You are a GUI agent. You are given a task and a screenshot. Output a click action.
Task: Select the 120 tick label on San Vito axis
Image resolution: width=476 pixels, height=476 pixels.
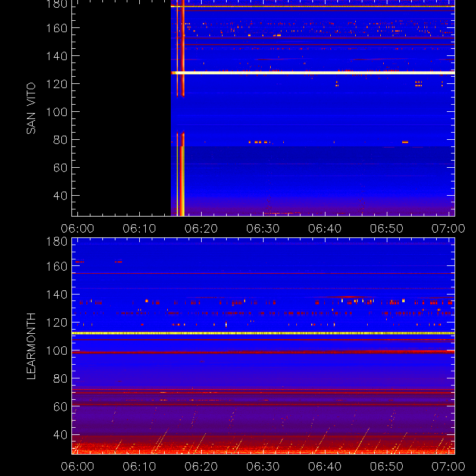[57, 84]
